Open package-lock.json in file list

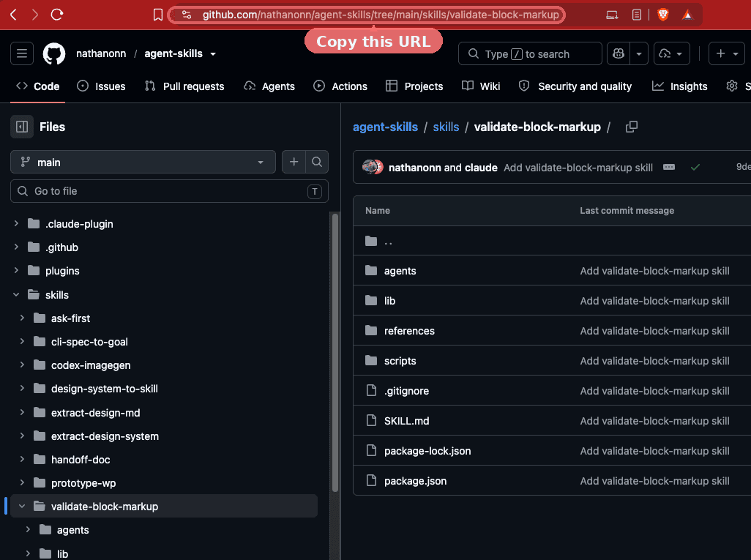click(427, 451)
